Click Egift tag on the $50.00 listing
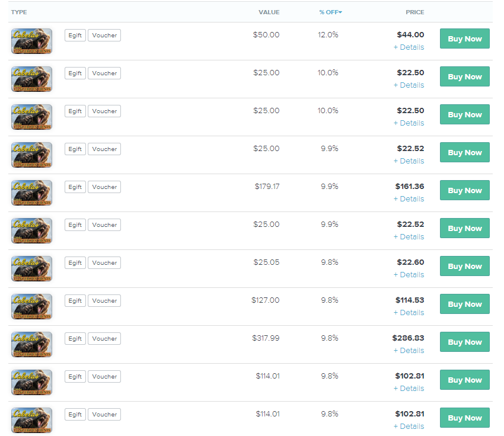504x436 pixels. [x=75, y=36]
